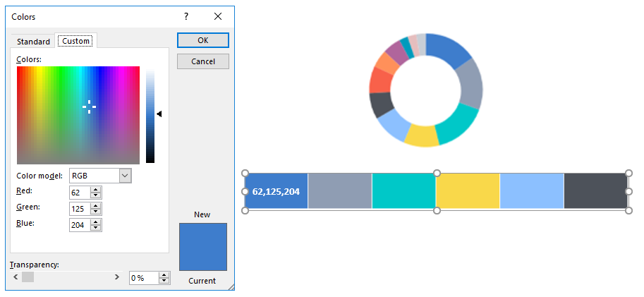The height and width of the screenshot is (297, 644).
Task: Click transparency scrollbar left arrow
Action: [16, 278]
